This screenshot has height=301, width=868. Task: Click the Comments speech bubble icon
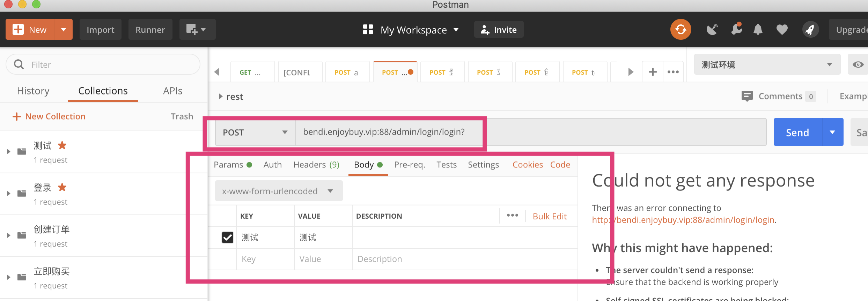pyautogui.click(x=747, y=96)
